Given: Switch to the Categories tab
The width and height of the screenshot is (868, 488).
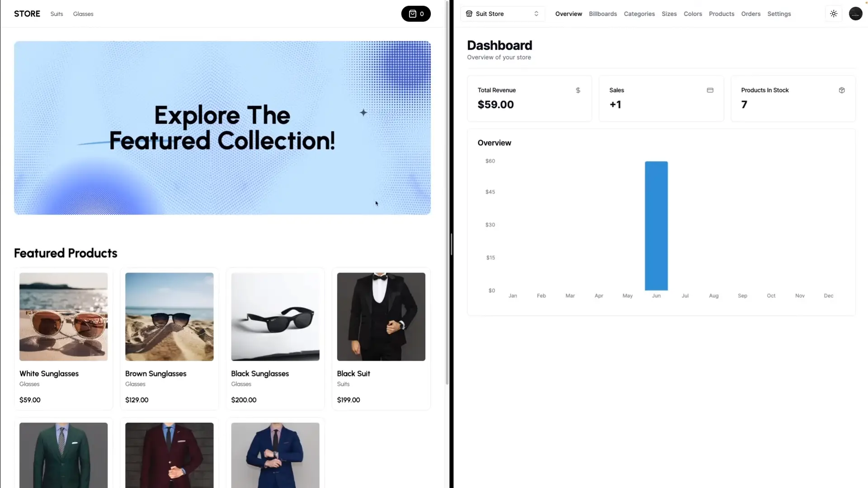Looking at the screenshot, I should (x=639, y=14).
